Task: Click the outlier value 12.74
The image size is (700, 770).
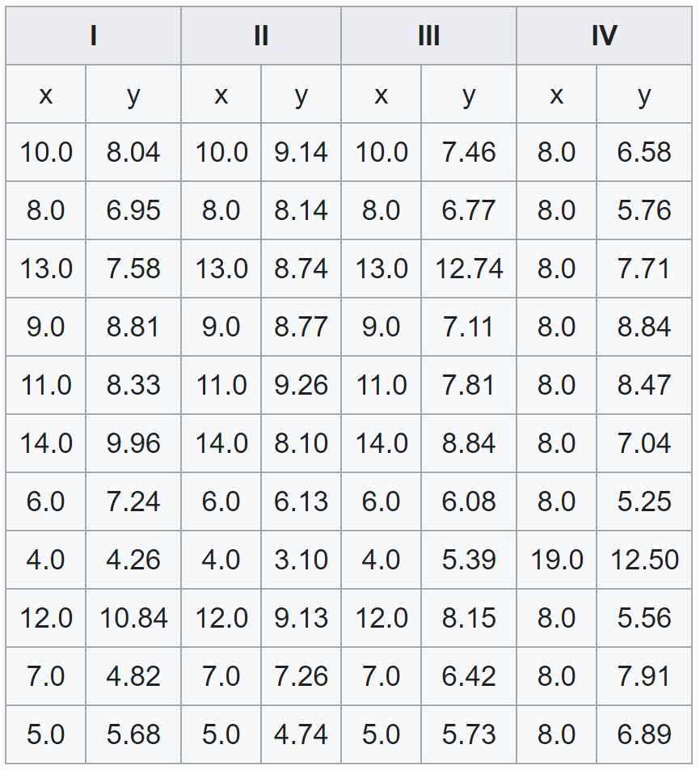Action: (469, 269)
